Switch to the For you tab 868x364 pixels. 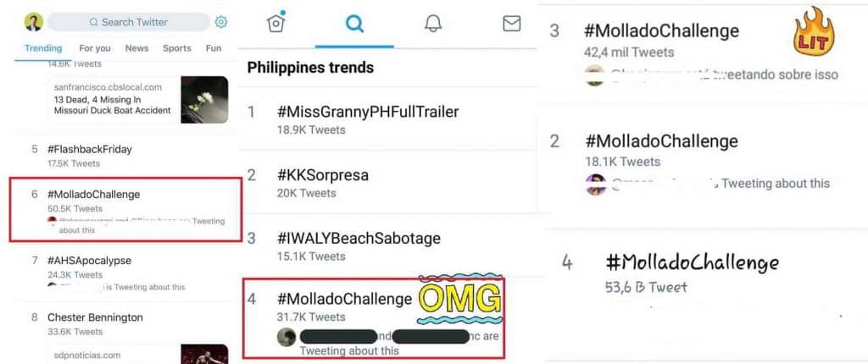[95, 48]
